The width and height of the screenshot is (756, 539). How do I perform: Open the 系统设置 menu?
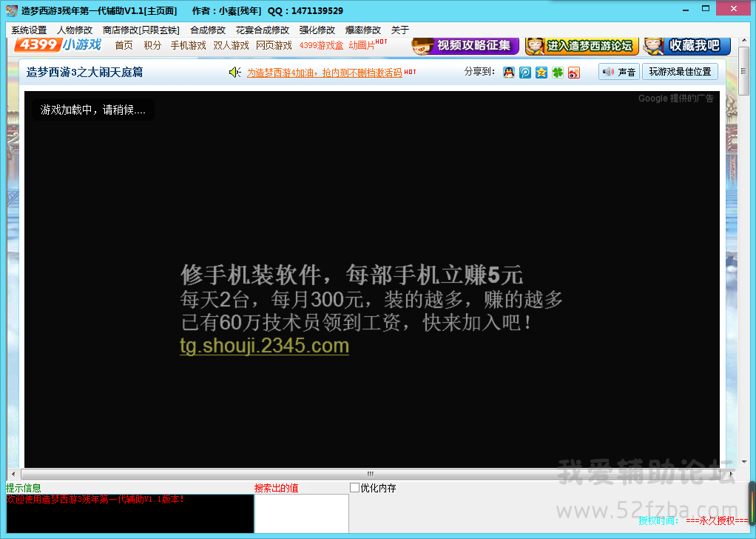click(x=29, y=30)
